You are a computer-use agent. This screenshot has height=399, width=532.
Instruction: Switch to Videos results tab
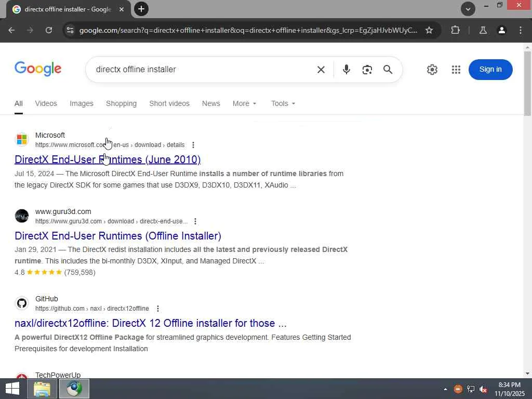point(46,103)
